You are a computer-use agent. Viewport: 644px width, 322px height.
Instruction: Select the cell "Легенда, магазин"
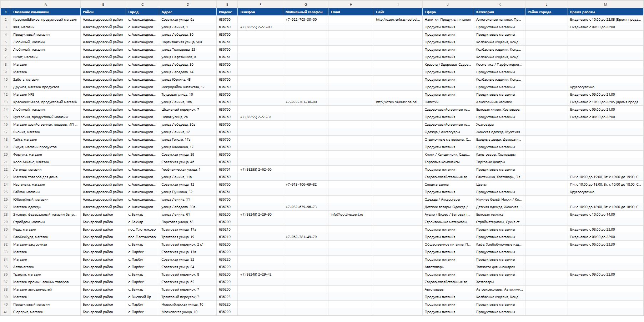click(x=46, y=170)
